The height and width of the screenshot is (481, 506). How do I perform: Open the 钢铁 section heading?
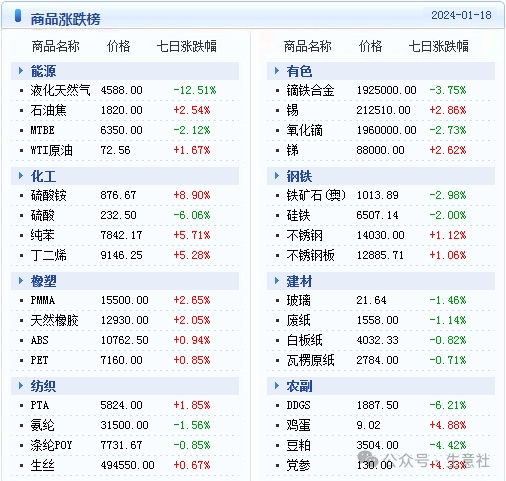point(299,176)
